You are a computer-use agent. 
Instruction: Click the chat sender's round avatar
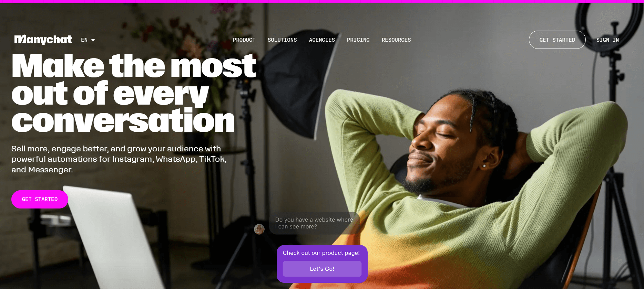point(259,229)
